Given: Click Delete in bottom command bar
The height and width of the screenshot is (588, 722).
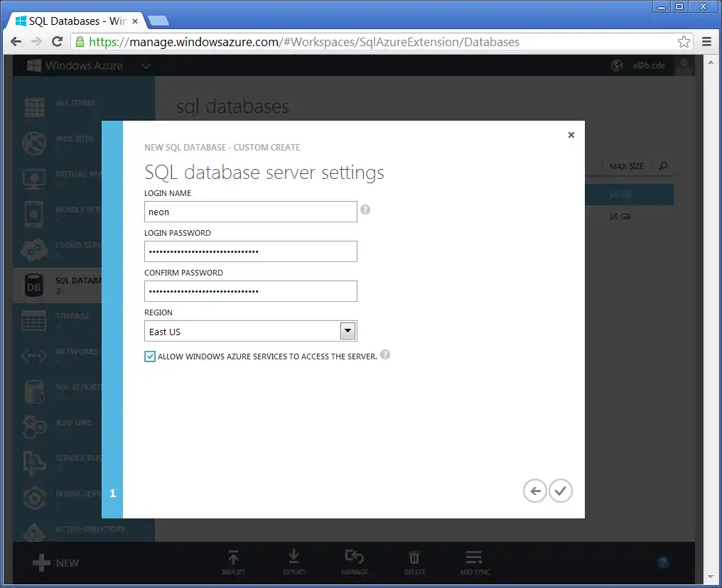Looking at the screenshot, I should coord(414,562).
